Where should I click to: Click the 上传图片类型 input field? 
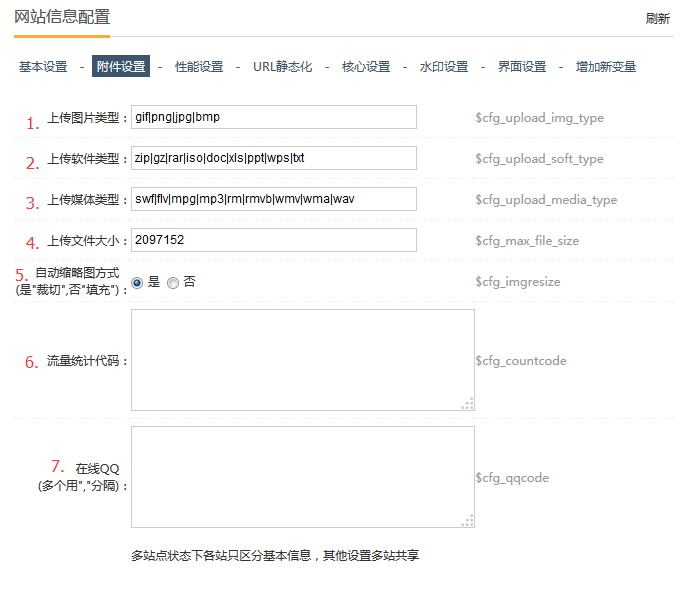point(273,118)
